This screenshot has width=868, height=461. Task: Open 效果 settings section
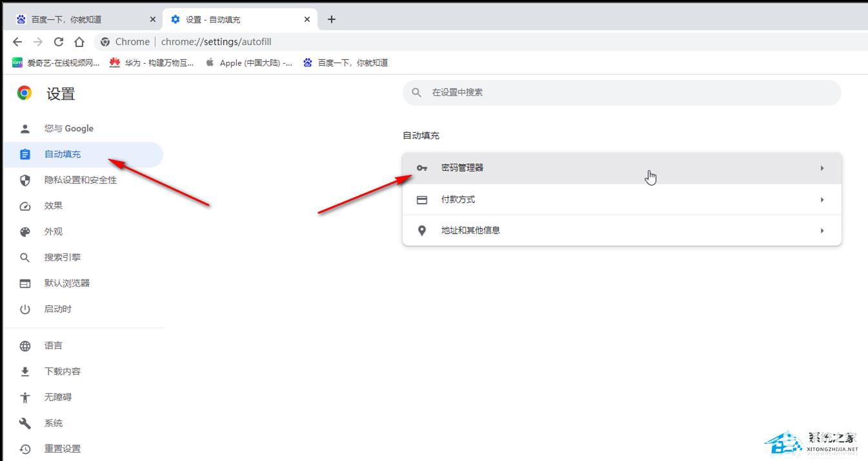pyautogui.click(x=83, y=206)
